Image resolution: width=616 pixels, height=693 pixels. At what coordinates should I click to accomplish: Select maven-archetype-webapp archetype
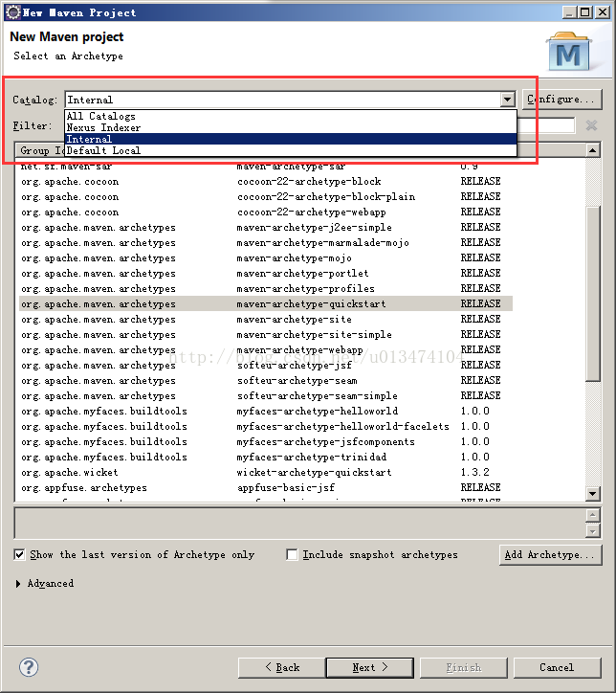(x=266, y=349)
